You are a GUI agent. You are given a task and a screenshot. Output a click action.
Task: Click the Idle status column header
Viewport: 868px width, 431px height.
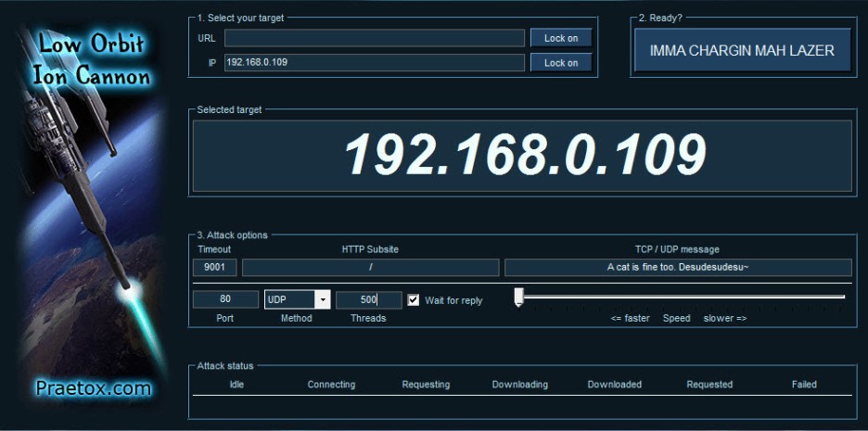tap(236, 384)
